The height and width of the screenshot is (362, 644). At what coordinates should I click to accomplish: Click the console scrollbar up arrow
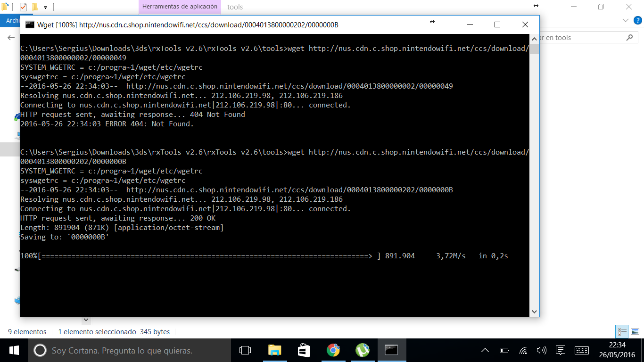coord(534,38)
